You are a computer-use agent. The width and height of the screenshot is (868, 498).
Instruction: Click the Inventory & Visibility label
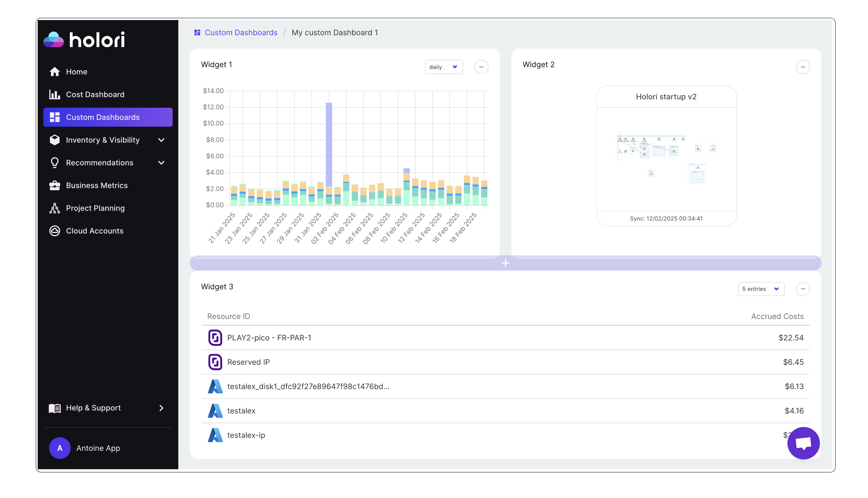click(103, 140)
